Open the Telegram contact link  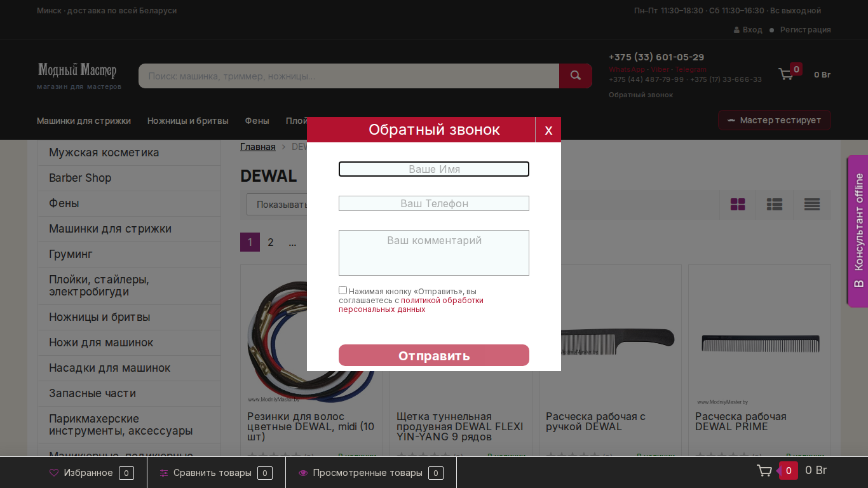(691, 69)
